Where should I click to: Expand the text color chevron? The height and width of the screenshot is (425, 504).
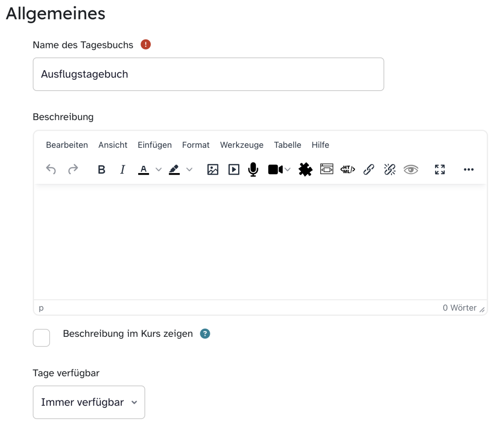(x=158, y=169)
